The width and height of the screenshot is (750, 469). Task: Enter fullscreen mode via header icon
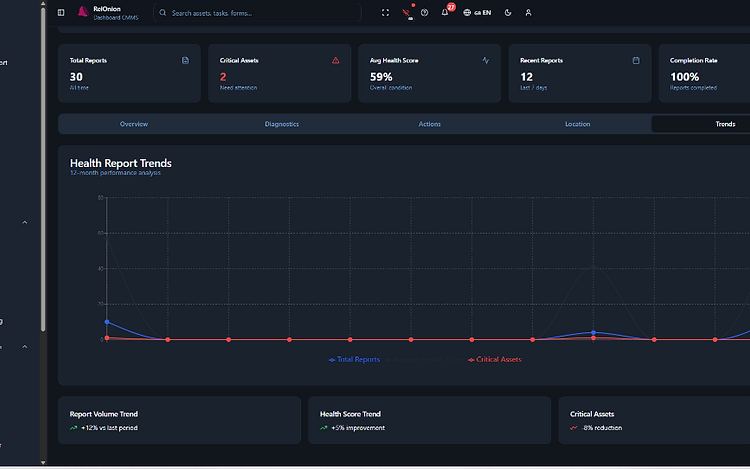tap(385, 13)
